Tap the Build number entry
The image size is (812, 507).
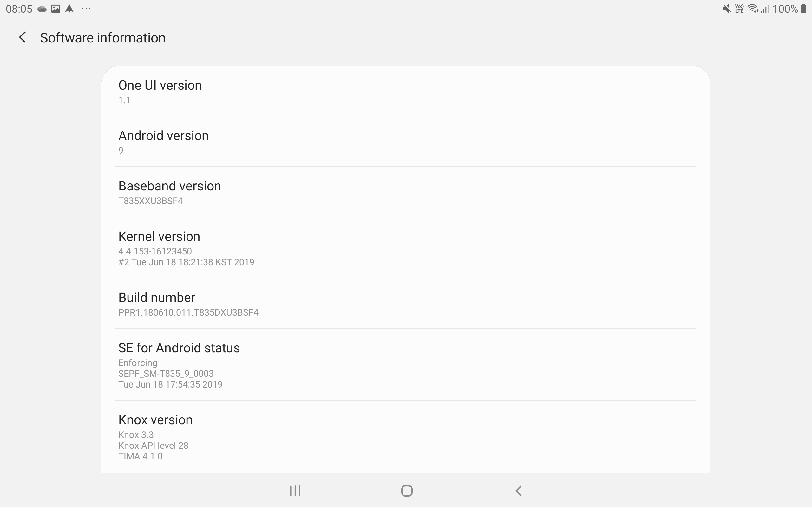click(406, 303)
